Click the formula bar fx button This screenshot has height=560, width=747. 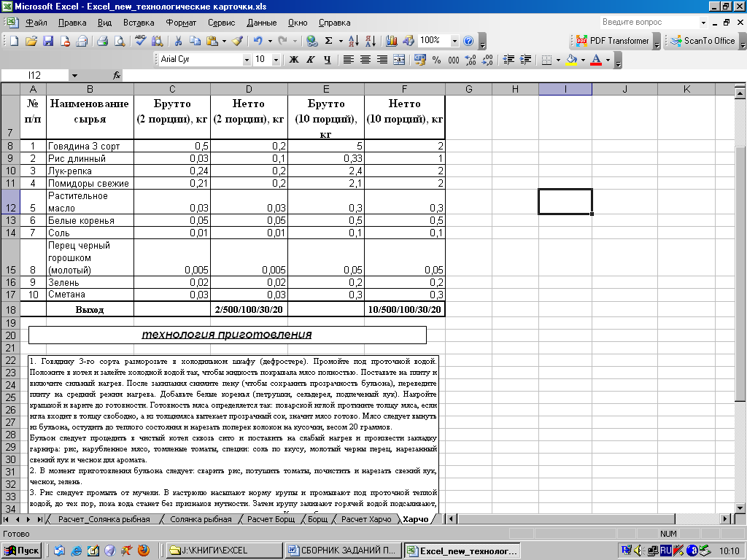(x=117, y=75)
